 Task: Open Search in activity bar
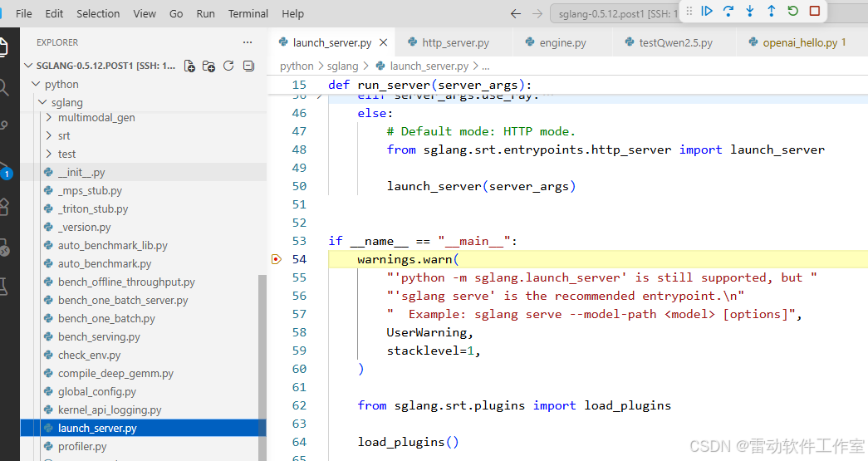[x=2, y=87]
